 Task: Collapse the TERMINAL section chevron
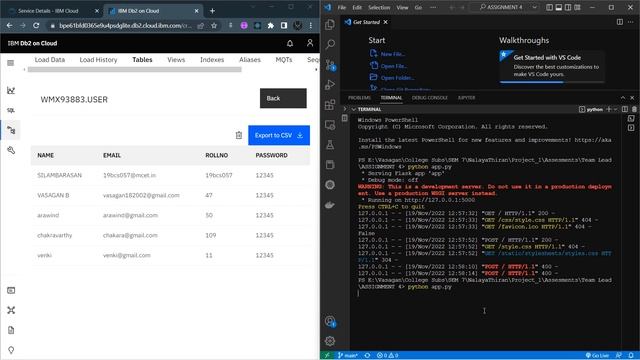353,109
